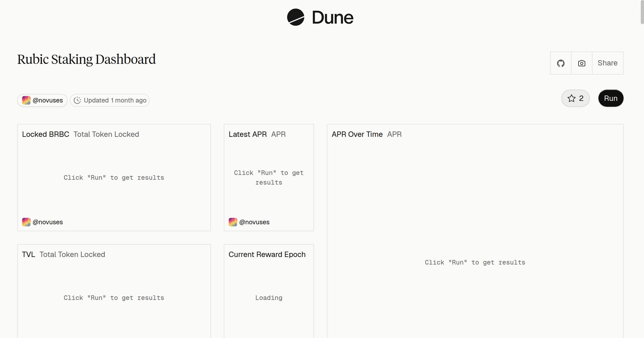This screenshot has height=338, width=644.
Task: Click the Dune logo icon
Action: (295, 17)
